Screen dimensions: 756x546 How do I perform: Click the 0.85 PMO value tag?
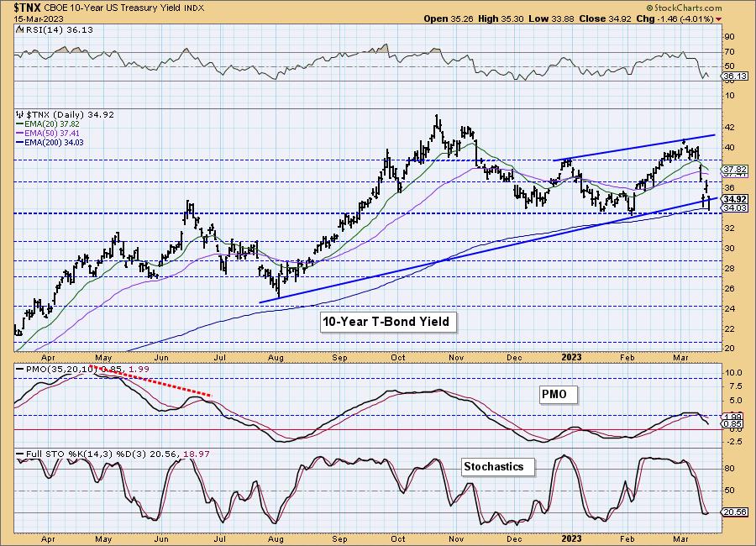coord(734,424)
